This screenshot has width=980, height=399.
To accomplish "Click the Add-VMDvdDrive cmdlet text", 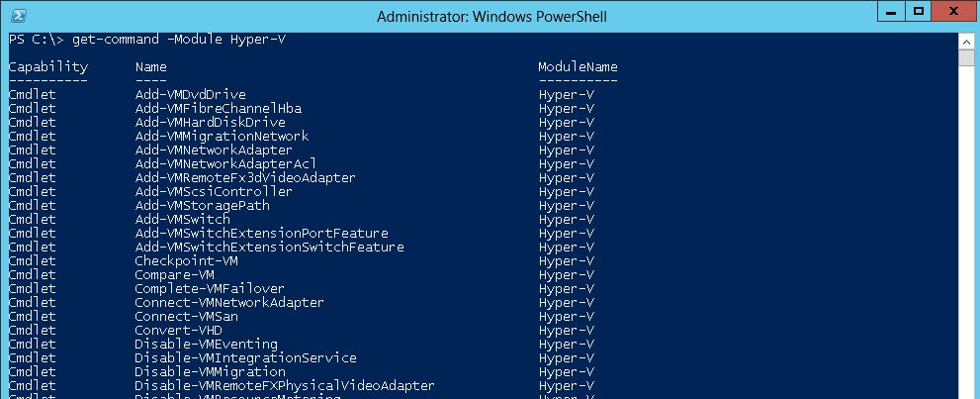I will pos(191,95).
